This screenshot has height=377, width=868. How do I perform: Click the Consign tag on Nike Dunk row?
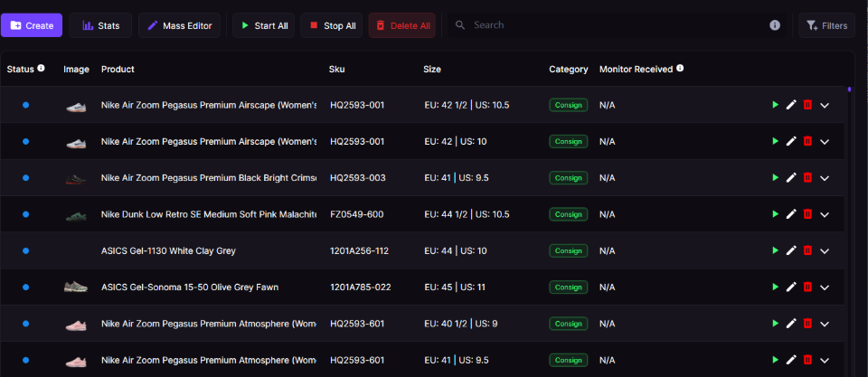point(568,214)
